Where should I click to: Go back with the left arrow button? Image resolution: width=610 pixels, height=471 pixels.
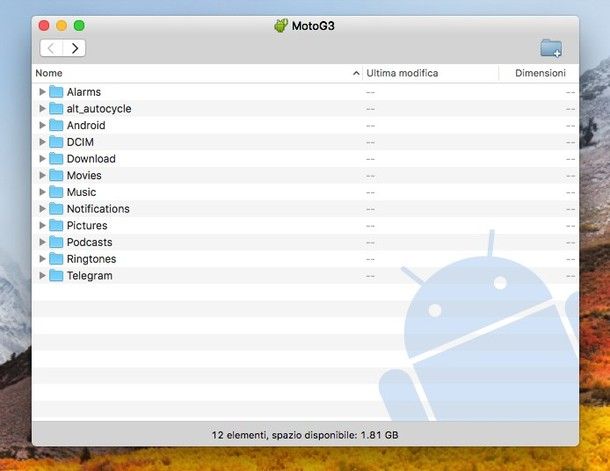click(x=51, y=48)
